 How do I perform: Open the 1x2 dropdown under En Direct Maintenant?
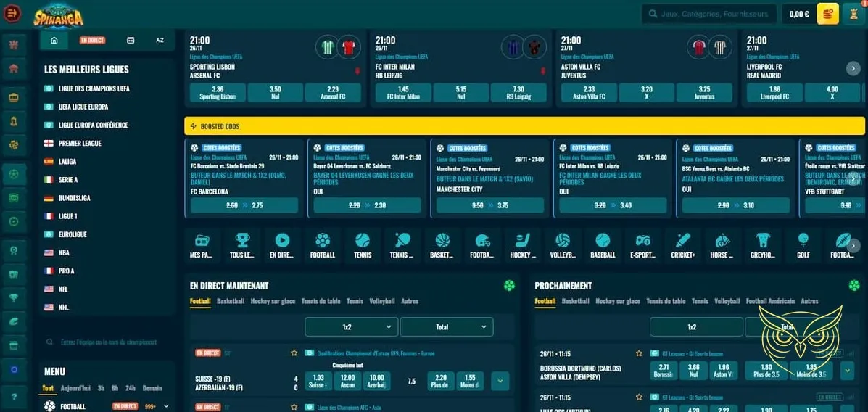coord(352,326)
